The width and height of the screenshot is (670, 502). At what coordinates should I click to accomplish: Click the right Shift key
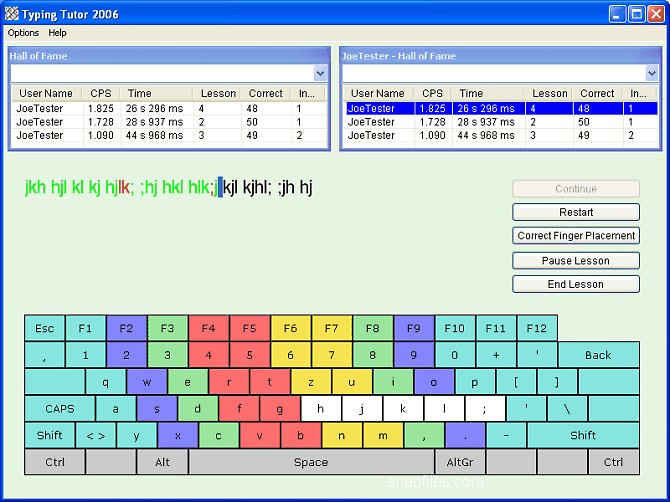point(583,435)
